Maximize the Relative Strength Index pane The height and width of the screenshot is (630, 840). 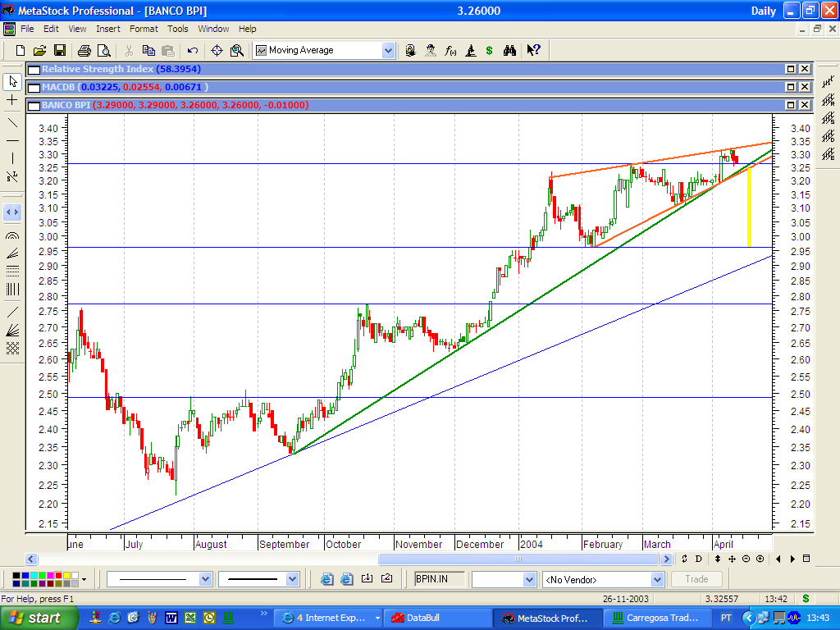point(790,69)
